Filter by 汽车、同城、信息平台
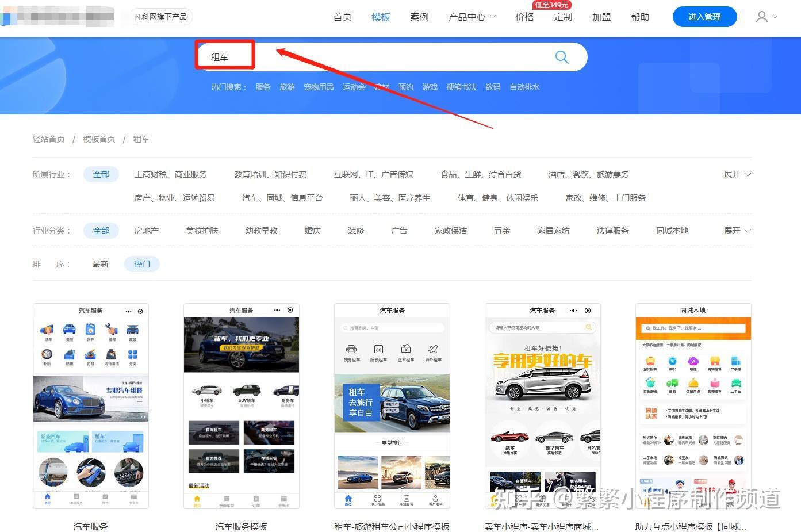 [282, 198]
